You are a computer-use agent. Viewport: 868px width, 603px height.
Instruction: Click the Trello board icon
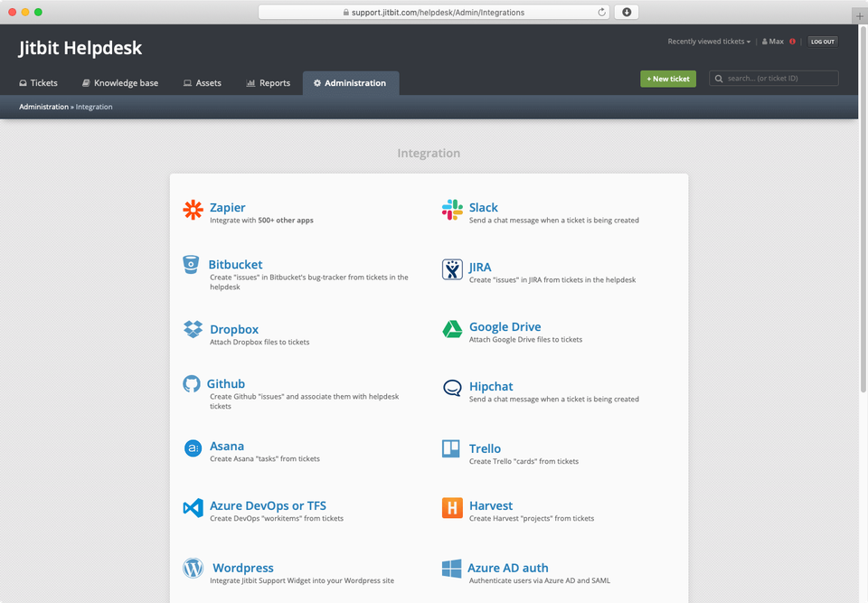pos(451,448)
